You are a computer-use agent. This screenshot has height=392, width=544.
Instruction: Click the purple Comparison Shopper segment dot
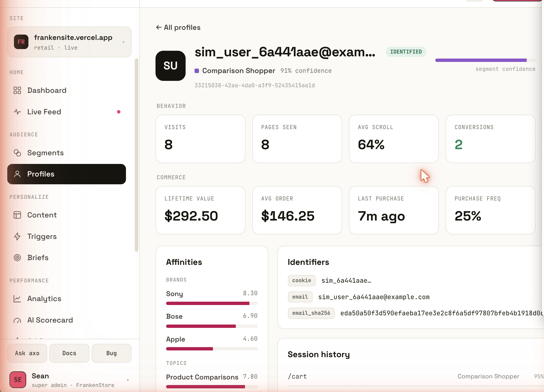pos(197,71)
